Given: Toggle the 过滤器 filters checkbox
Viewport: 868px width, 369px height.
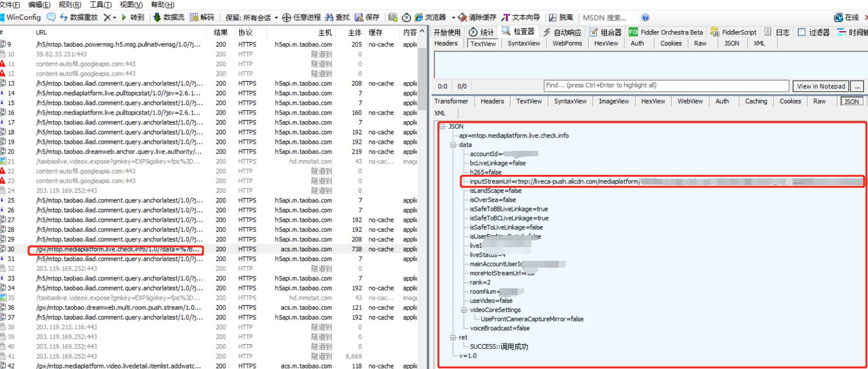Looking at the screenshot, I should tap(801, 32).
